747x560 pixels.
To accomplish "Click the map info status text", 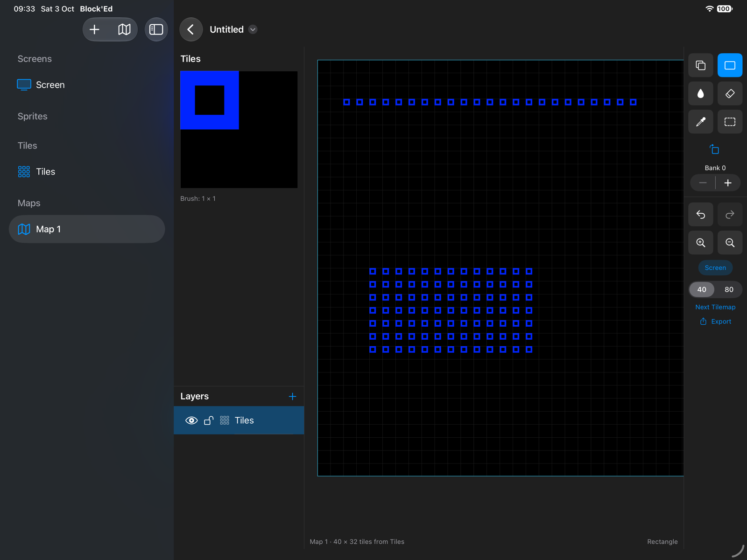I will click(x=357, y=542).
